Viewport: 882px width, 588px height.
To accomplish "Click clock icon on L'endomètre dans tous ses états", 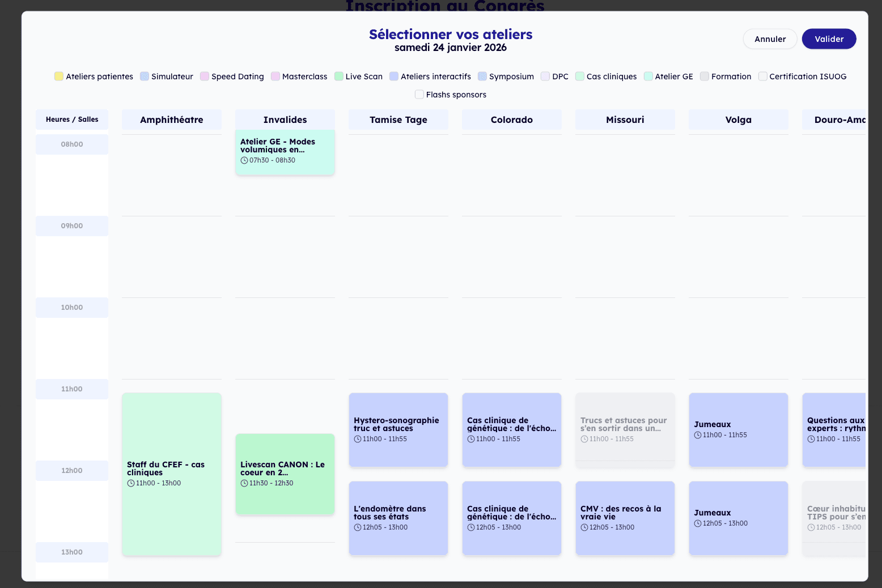I will click(x=358, y=527).
